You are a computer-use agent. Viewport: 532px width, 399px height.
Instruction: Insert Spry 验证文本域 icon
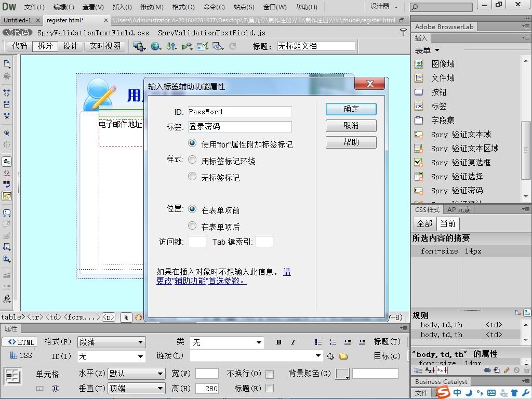(419, 135)
